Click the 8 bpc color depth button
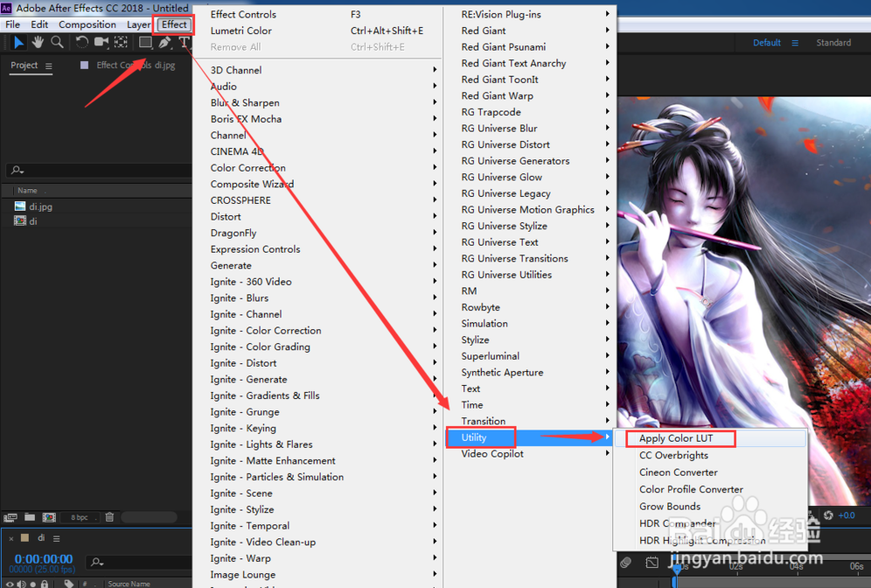This screenshot has width=871, height=588. [79, 517]
